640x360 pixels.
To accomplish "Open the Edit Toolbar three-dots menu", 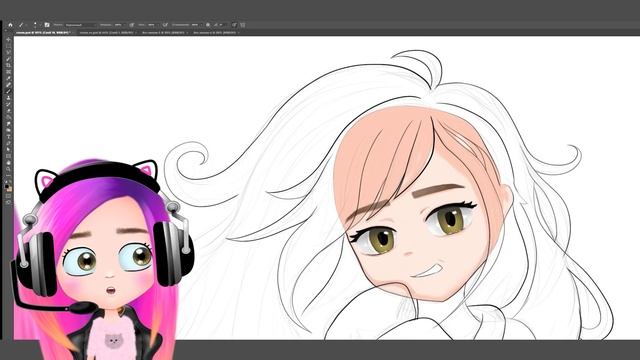I will coord(9,175).
